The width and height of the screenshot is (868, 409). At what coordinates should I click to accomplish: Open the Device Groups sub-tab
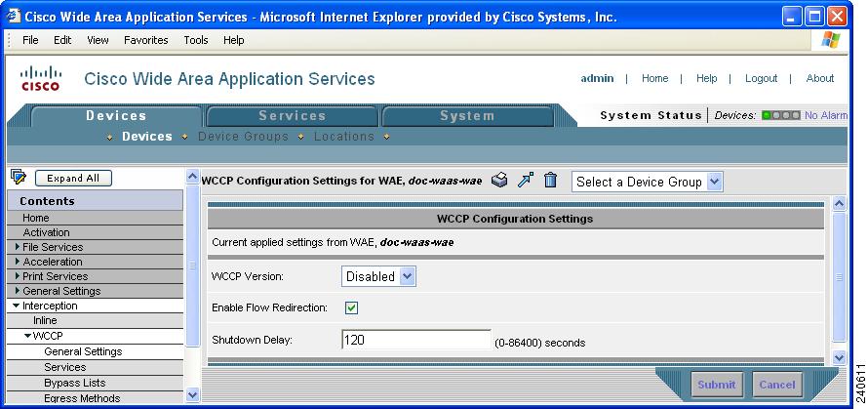click(x=243, y=137)
